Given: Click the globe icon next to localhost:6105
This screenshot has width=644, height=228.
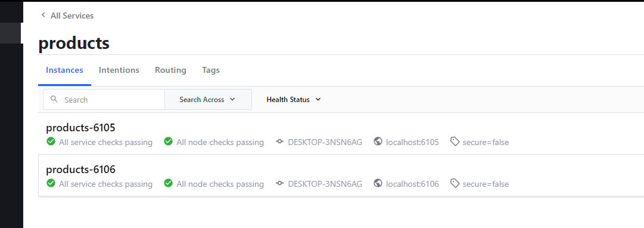Looking at the screenshot, I should point(378,142).
